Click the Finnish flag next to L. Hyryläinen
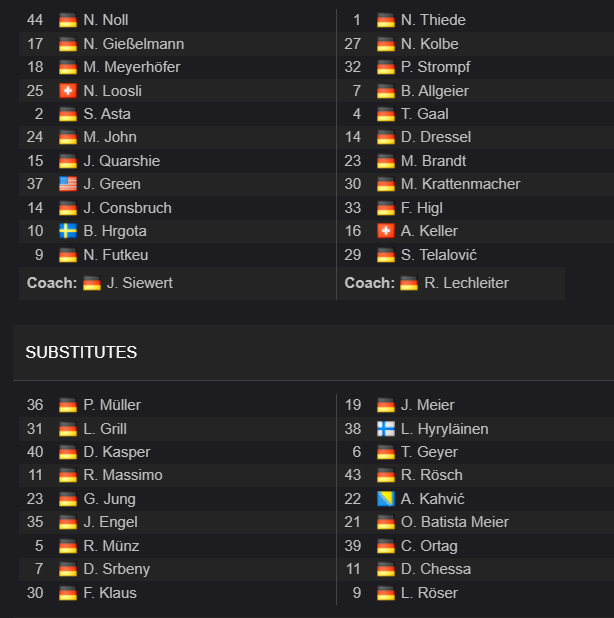The image size is (614, 618). 385,429
